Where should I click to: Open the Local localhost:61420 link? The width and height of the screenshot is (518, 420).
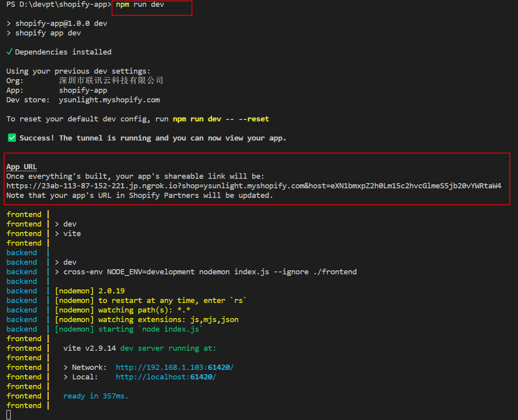(166, 377)
